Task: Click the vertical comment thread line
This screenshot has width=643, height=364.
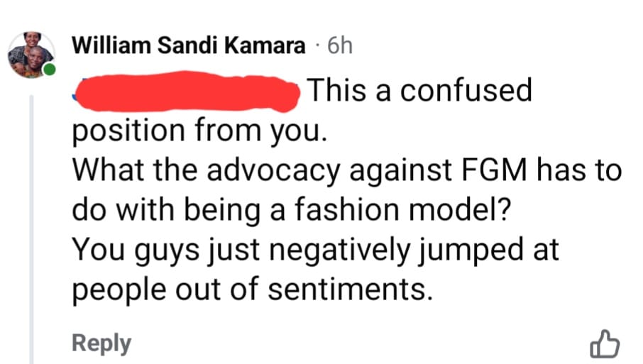Action: 31,227
